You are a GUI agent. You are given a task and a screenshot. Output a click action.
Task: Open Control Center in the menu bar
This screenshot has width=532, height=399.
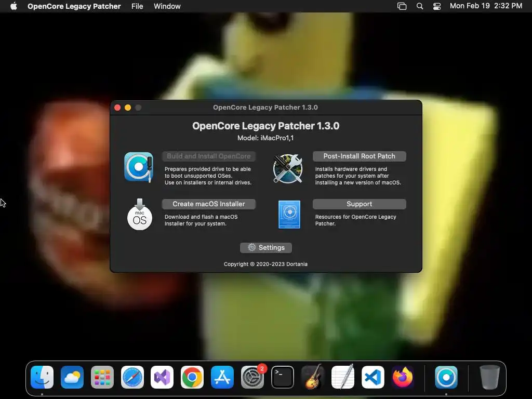click(x=436, y=6)
